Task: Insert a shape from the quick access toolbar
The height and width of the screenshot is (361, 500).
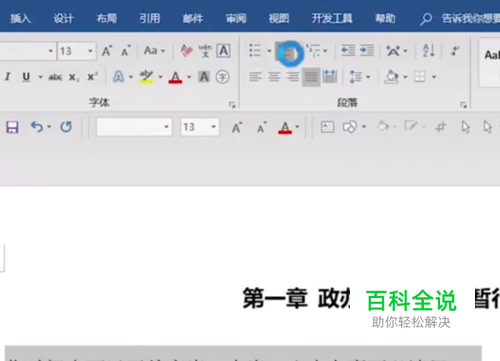Action: [x=350, y=127]
